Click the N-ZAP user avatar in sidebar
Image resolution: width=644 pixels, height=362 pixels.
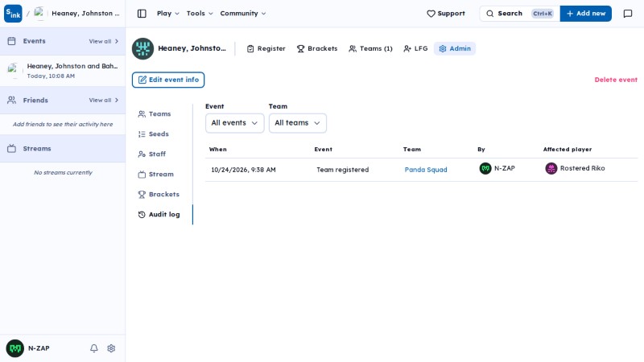(x=15, y=348)
